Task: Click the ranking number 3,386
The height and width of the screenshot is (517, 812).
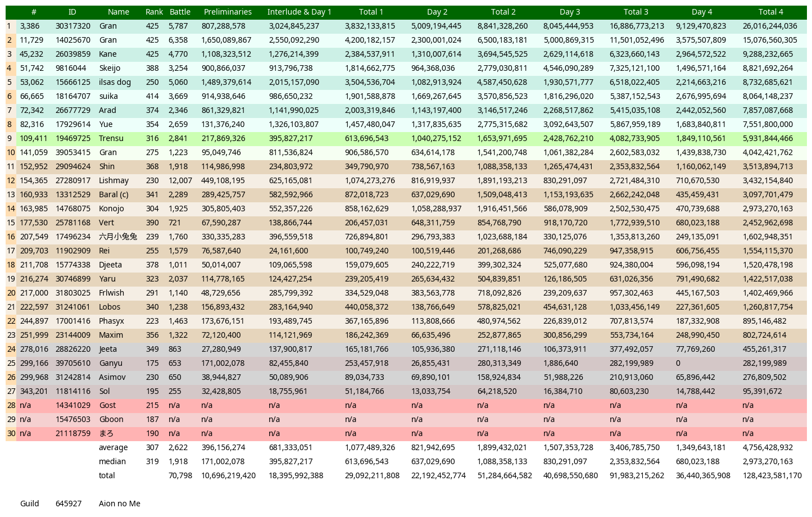Action: (x=30, y=26)
